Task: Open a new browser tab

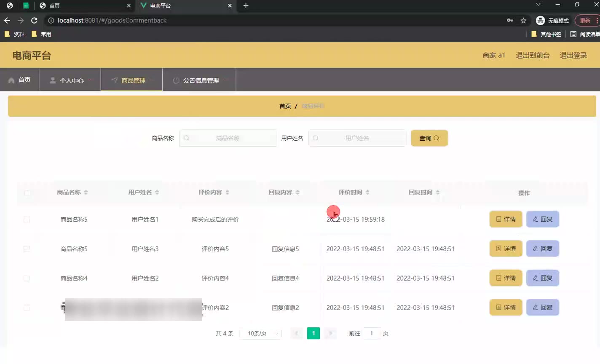Action: (246, 5)
